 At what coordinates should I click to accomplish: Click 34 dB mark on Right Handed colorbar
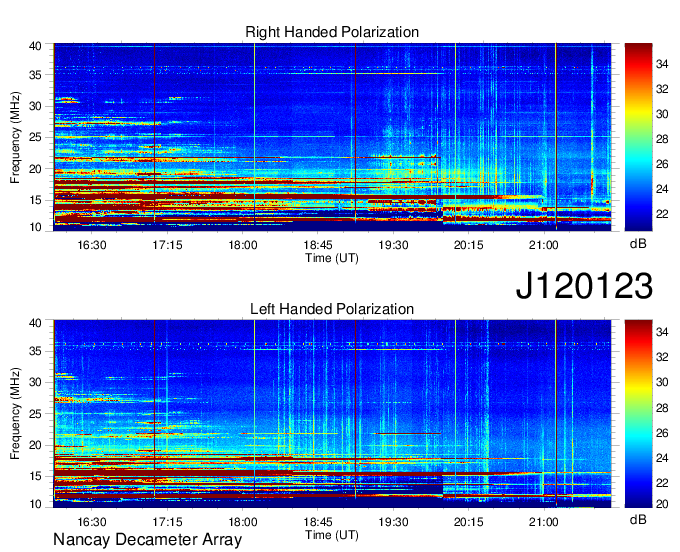[662, 64]
